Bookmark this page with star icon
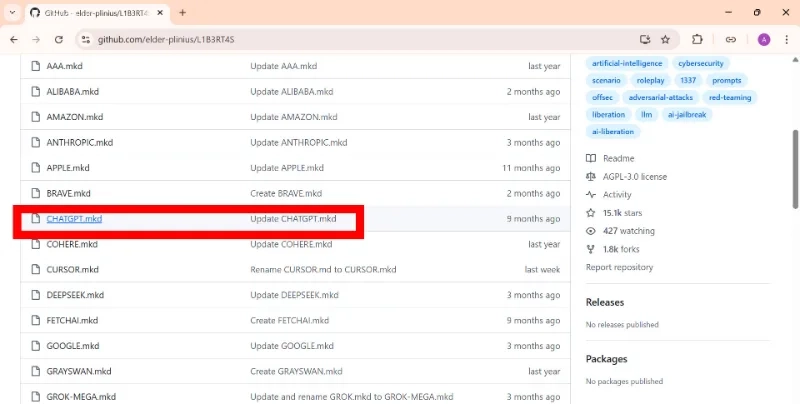800x404 pixels. pos(665,40)
